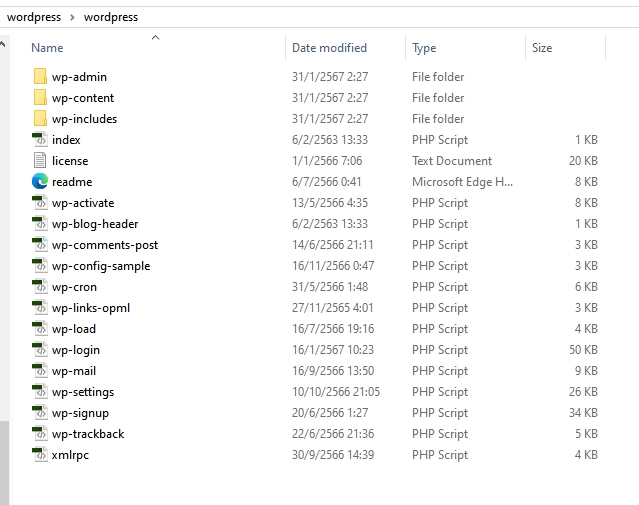
Task: Click the sort direction arrow above Name
Action: point(155,38)
